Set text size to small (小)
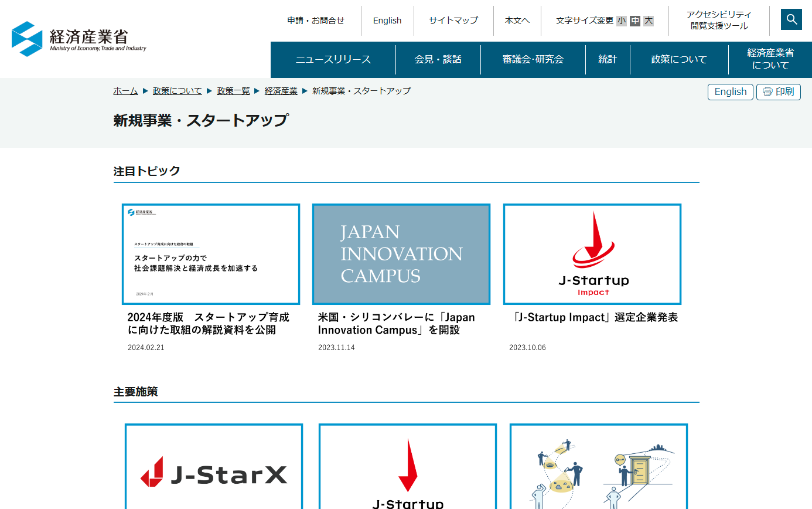Image resolution: width=812 pixels, height=509 pixels. point(621,21)
